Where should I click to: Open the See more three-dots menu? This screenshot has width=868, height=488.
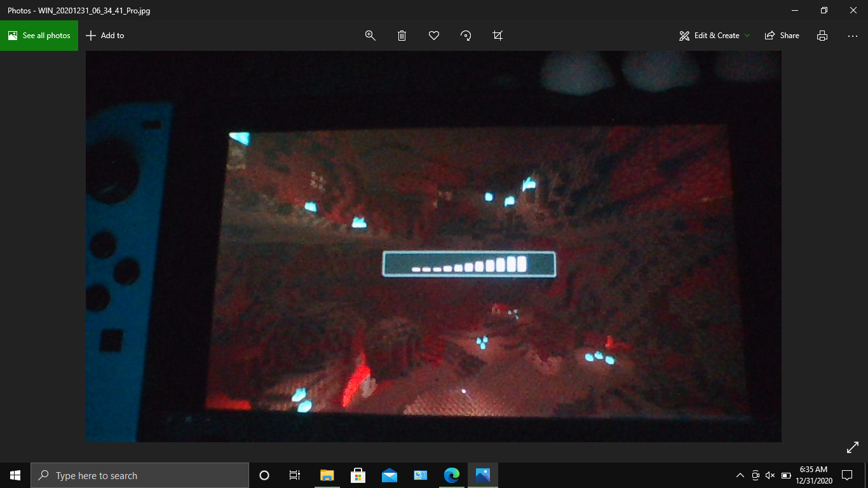click(x=853, y=36)
